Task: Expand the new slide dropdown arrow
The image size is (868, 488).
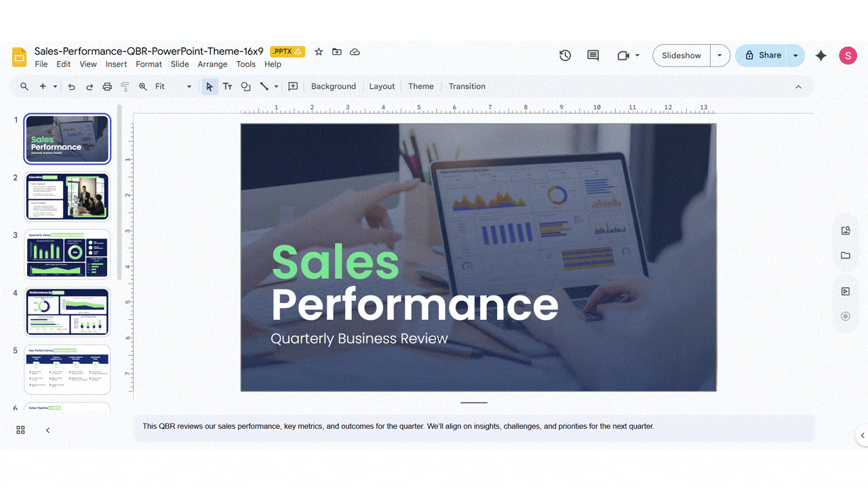Action: 54,86
